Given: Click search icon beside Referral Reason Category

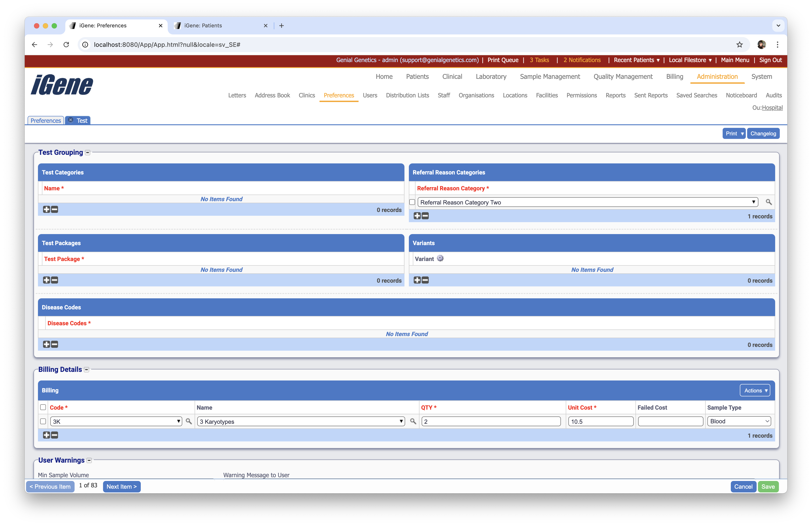Looking at the screenshot, I should 768,202.
